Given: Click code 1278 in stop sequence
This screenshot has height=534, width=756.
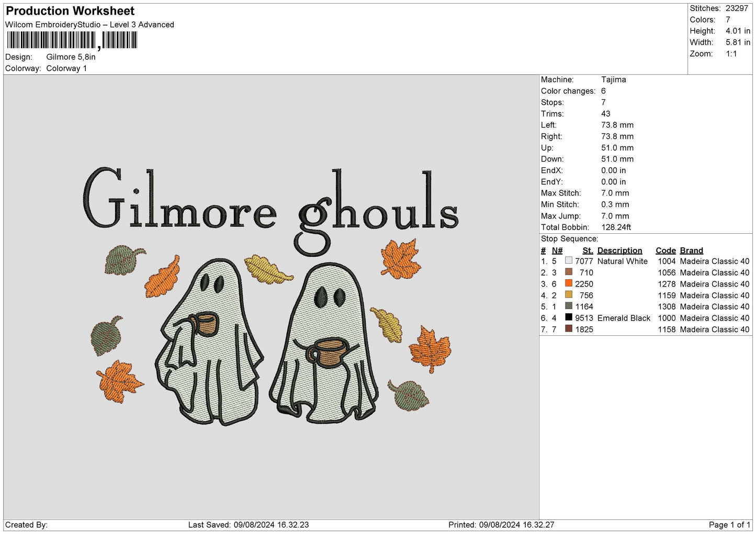Looking at the screenshot, I should pyautogui.click(x=667, y=284).
